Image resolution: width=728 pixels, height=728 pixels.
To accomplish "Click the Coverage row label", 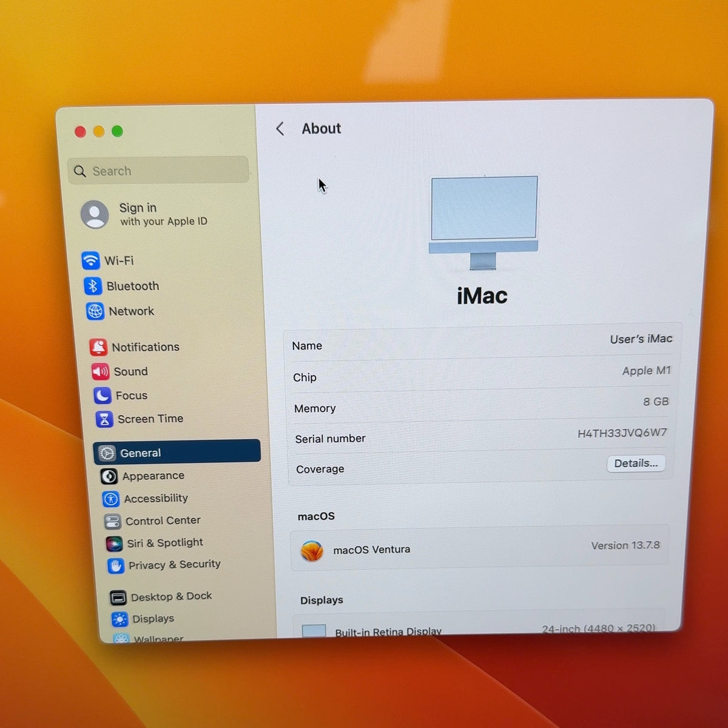I will point(320,469).
